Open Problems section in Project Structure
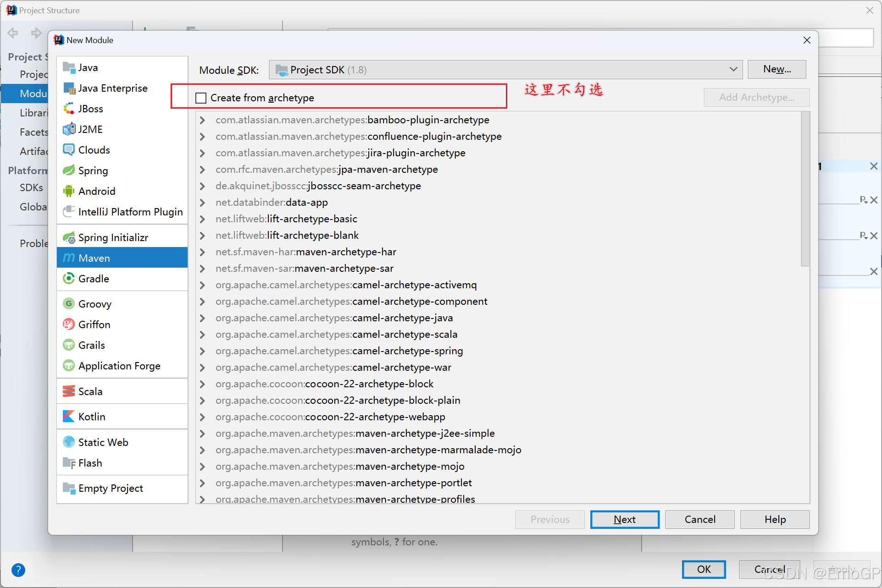The height and width of the screenshot is (588, 882). click(x=33, y=243)
